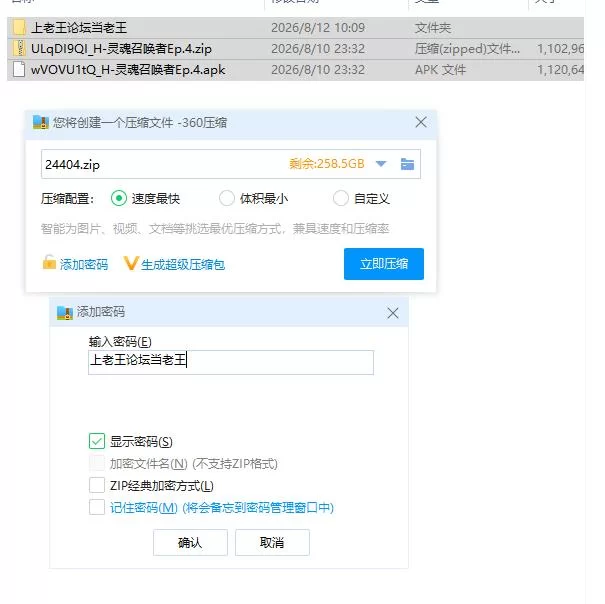Click the folder icon of 上老王论坛当老王

tap(19, 27)
